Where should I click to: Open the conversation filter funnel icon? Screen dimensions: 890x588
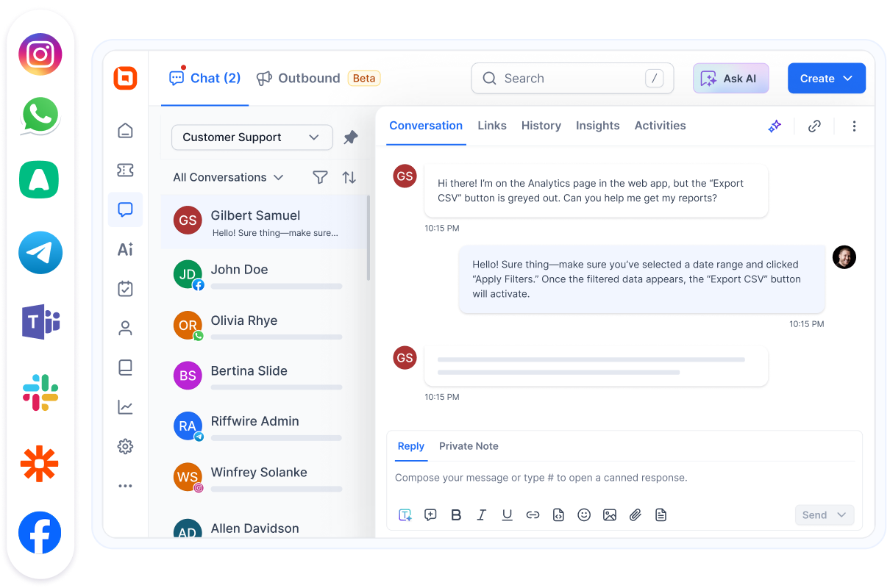tap(320, 177)
